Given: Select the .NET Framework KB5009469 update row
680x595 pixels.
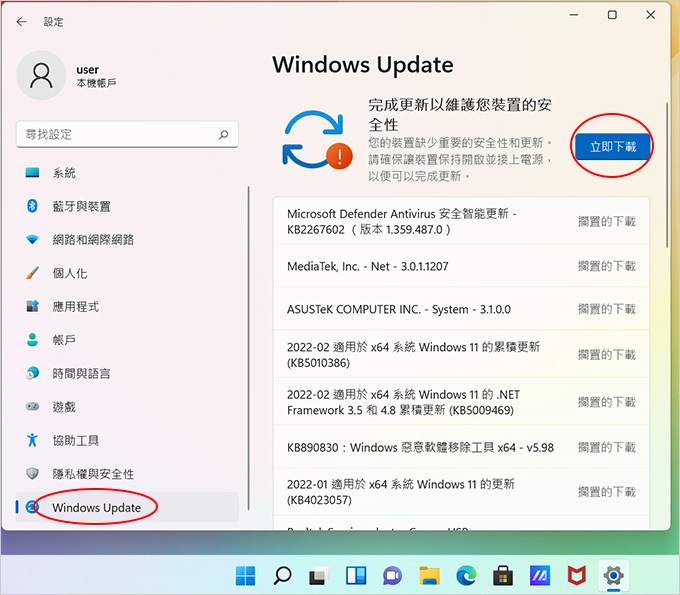Looking at the screenshot, I should [461, 402].
